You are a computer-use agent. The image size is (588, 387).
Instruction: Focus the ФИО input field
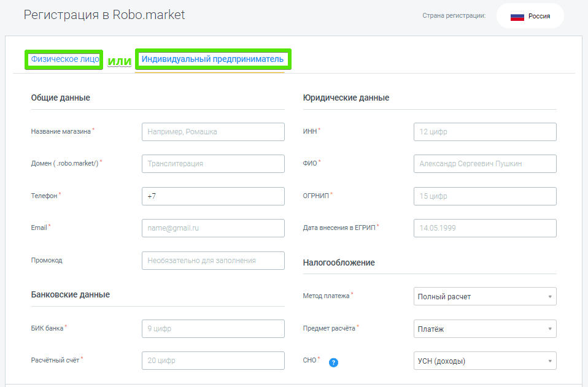(x=485, y=164)
